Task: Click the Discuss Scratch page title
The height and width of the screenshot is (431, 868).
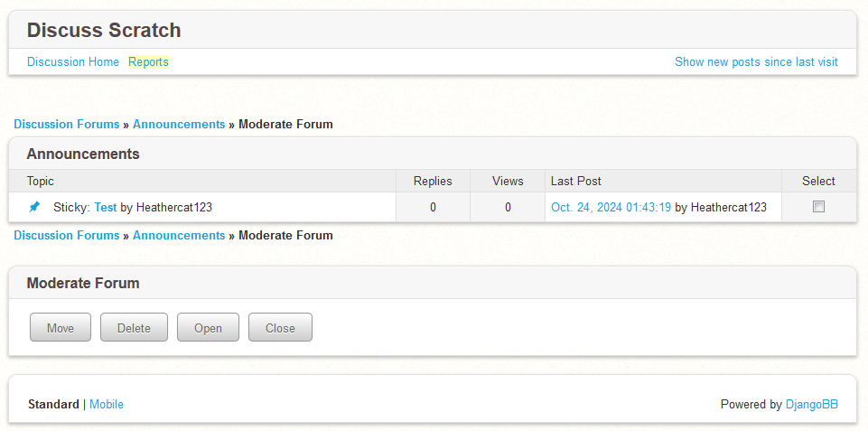Action: (x=104, y=31)
